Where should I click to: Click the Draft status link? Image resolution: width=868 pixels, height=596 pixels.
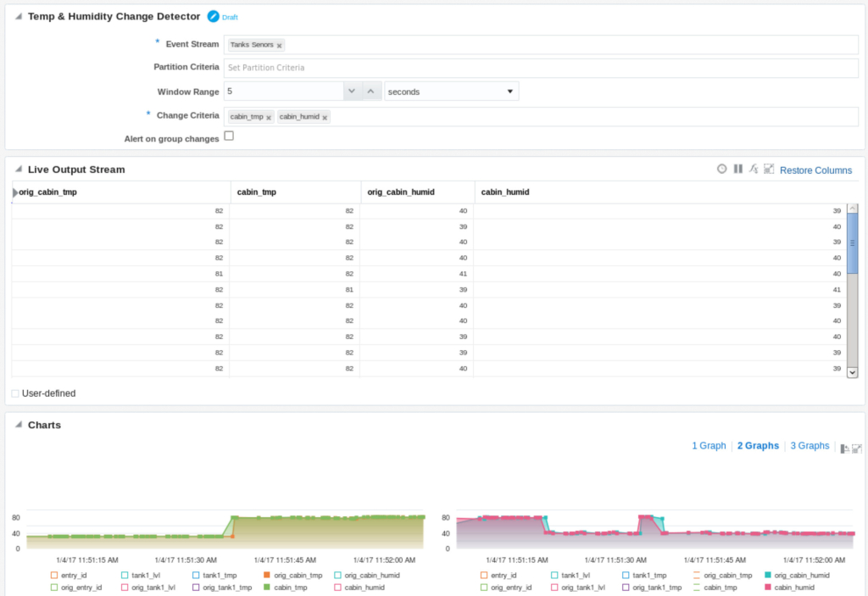[x=230, y=17]
